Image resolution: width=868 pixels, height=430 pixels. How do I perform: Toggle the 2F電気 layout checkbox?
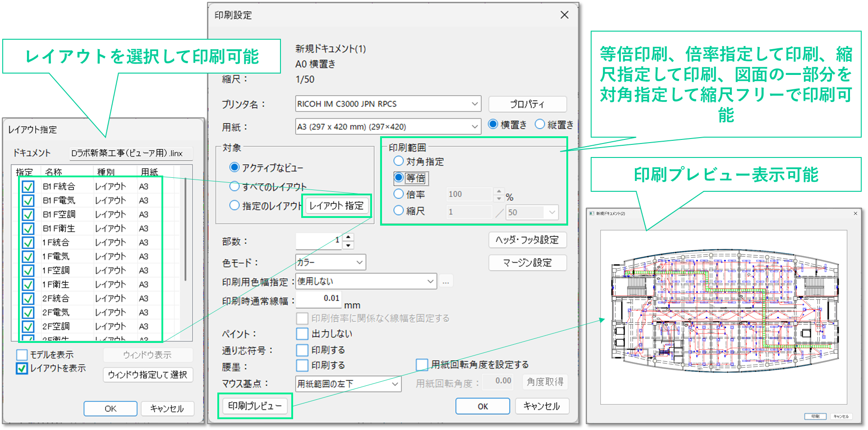(x=28, y=312)
